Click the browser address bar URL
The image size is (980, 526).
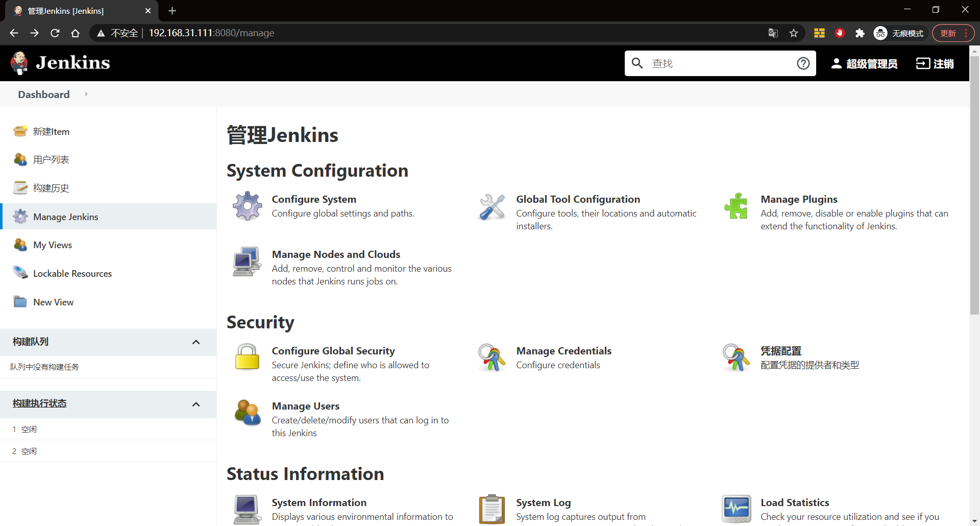[x=211, y=33]
